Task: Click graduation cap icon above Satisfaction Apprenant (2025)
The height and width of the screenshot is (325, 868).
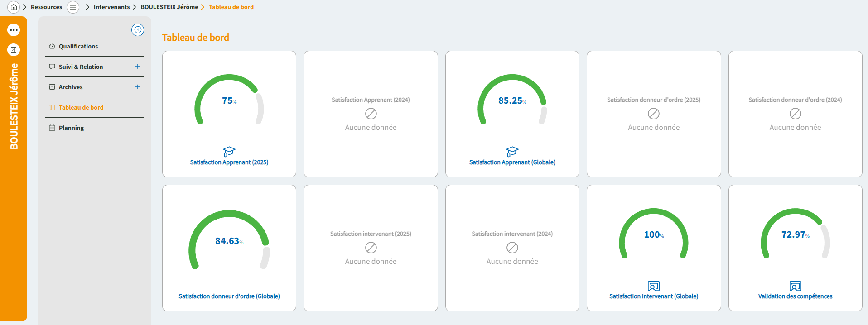Action: tap(229, 151)
